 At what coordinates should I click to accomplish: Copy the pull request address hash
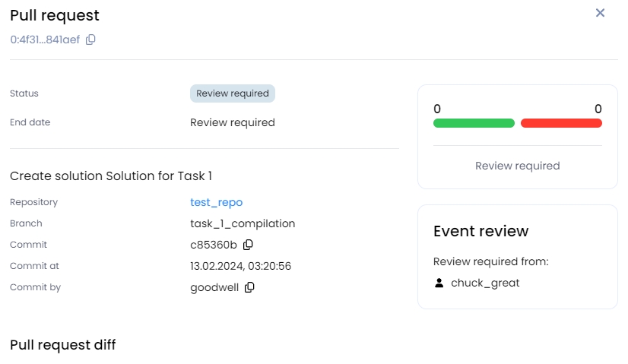[90, 40]
